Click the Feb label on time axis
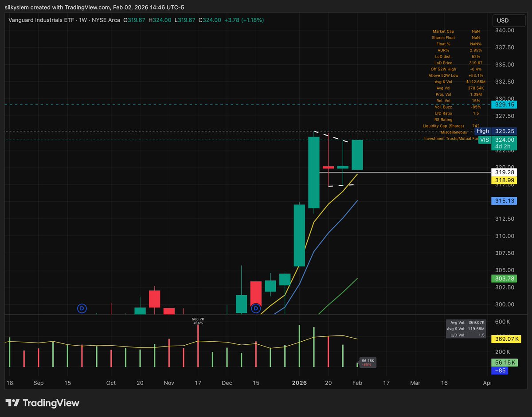532x417 pixels. click(357, 382)
